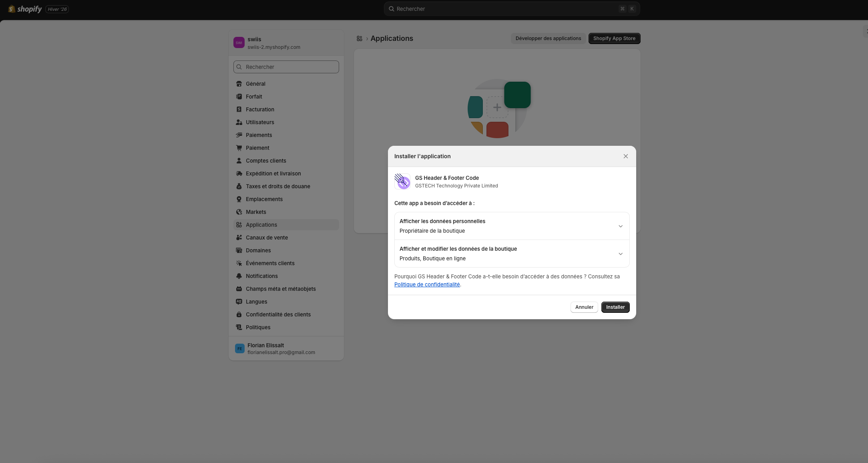The height and width of the screenshot is (463, 868).
Task: Select Comptes clients in sidebar
Action: [266, 161]
